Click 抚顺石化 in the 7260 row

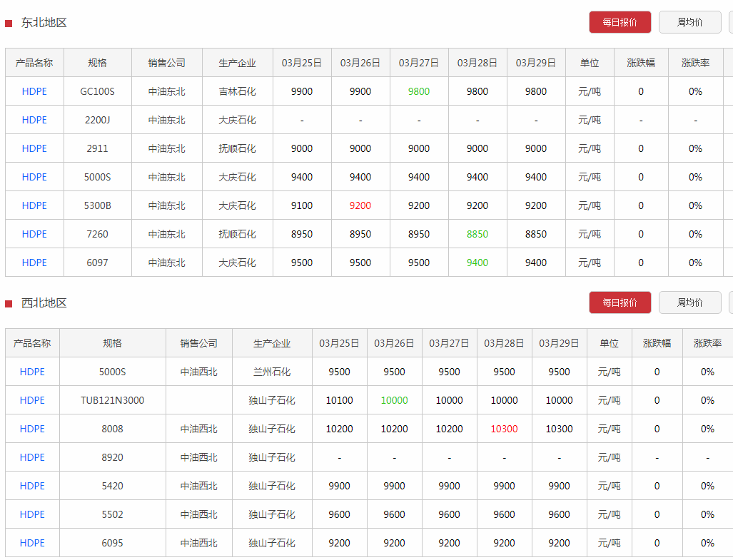click(238, 234)
